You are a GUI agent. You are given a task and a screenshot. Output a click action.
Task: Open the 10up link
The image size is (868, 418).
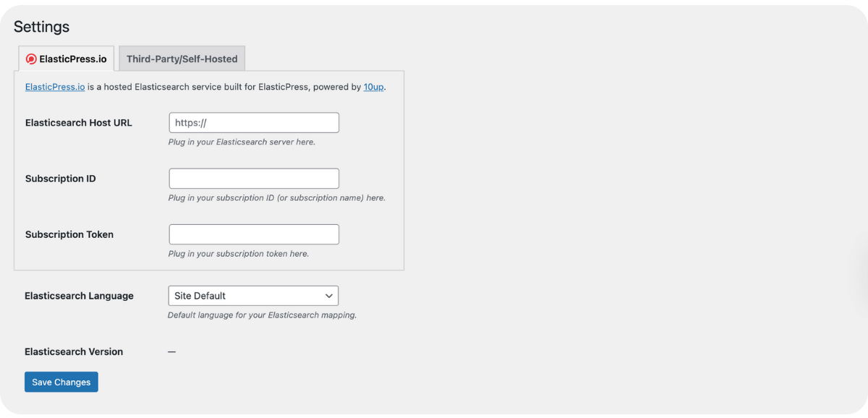[373, 87]
